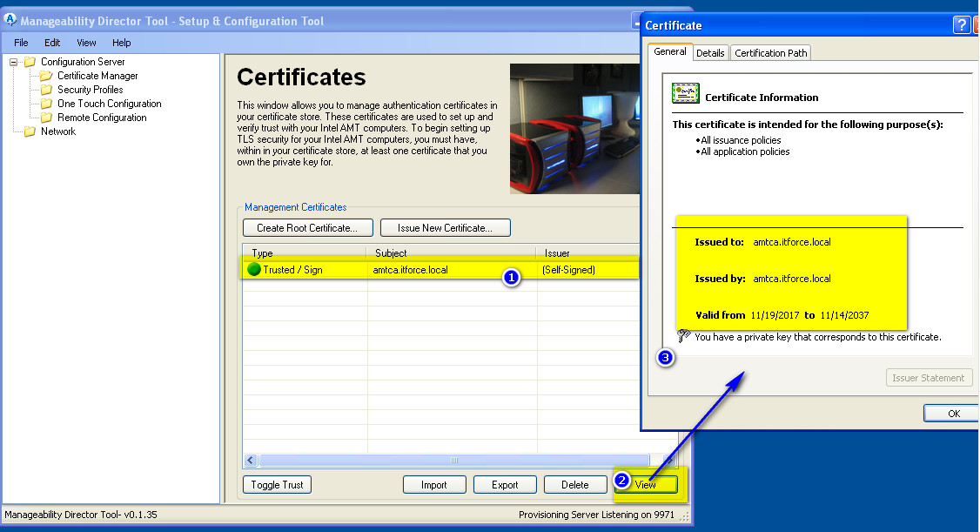Click the Import button
The image size is (980, 532).
point(434,484)
